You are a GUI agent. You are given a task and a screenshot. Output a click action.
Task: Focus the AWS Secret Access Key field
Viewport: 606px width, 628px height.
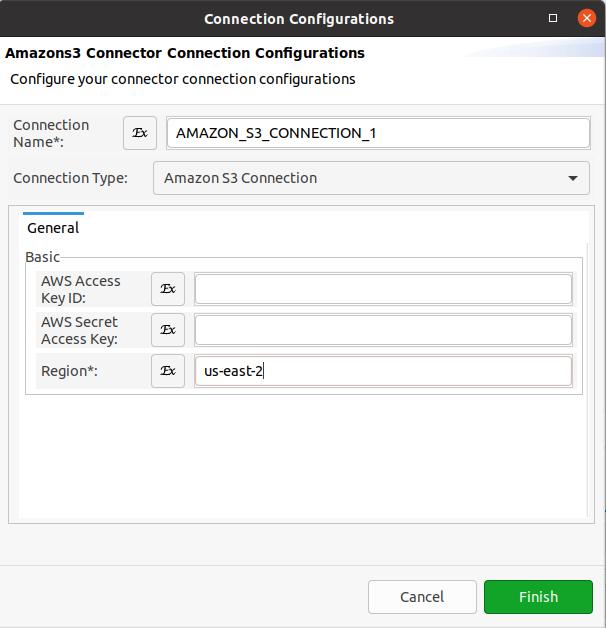coord(383,330)
